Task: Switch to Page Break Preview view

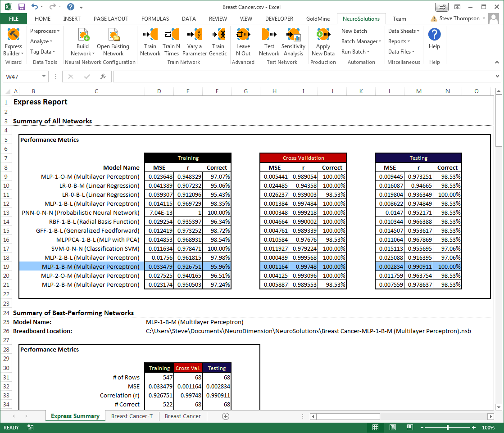Action: coord(410,428)
